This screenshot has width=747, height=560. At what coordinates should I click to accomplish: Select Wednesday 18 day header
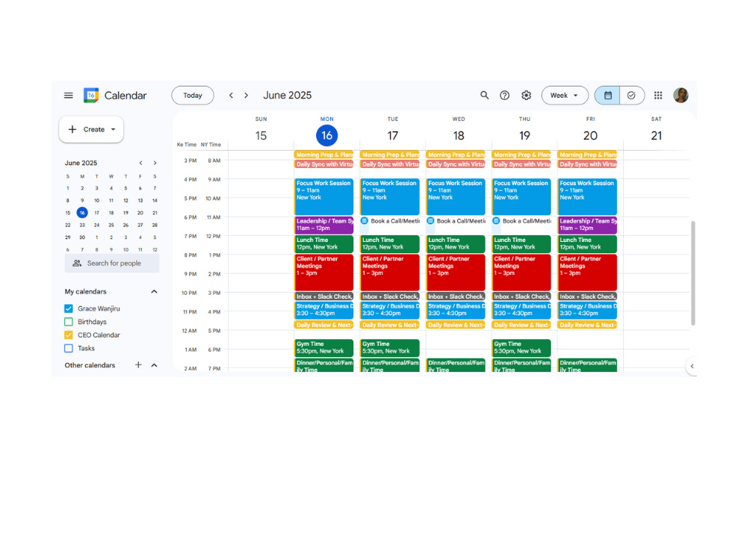point(459,135)
